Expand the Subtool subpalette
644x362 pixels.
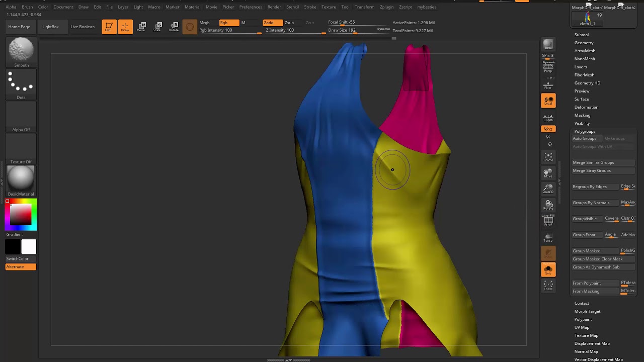(582, 35)
